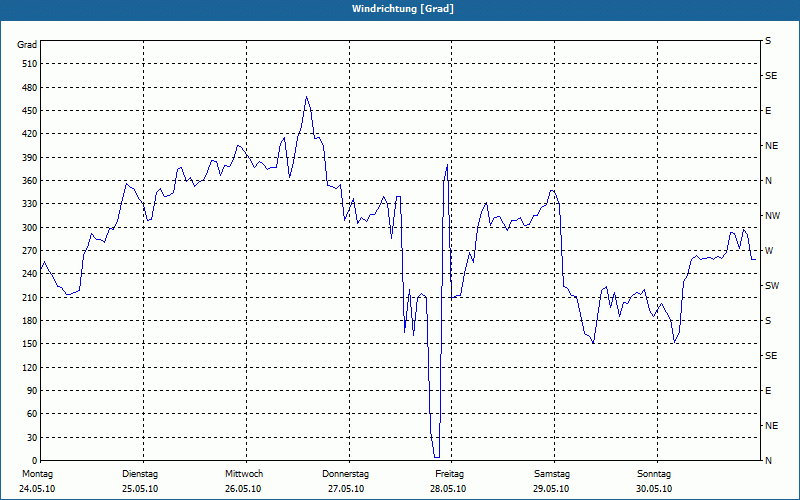
Task: Click the Donnerstag day label
Action: click(345, 474)
